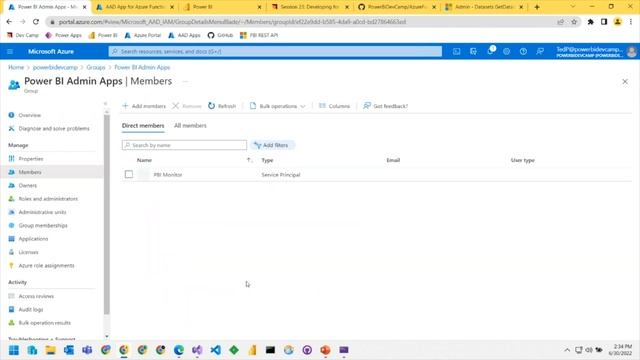The width and height of the screenshot is (640, 360).
Task: Go to Groups in the breadcrumb
Action: 96,67
